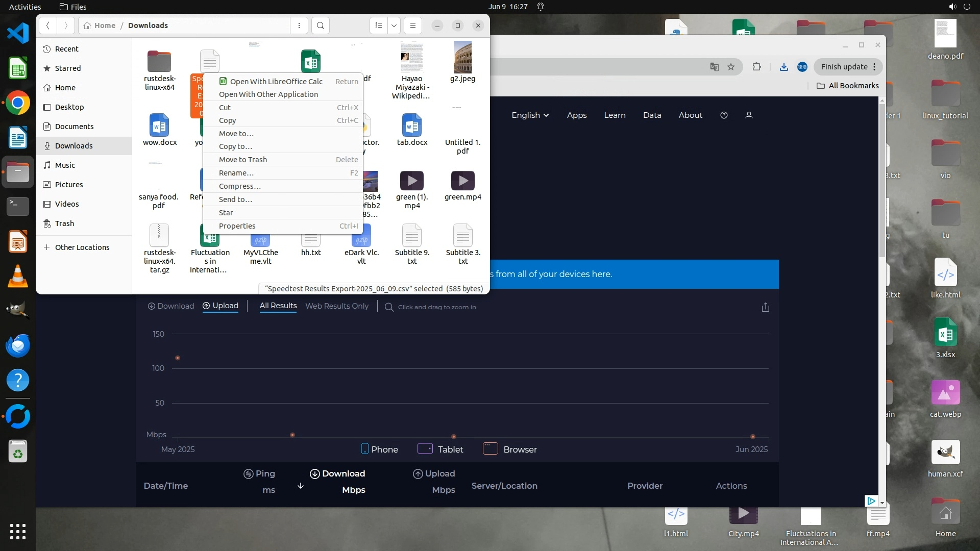Image resolution: width=980 pixels, height=551 pixels.
Task: Click the Speedtest user account icon
Action: (749, 115)
